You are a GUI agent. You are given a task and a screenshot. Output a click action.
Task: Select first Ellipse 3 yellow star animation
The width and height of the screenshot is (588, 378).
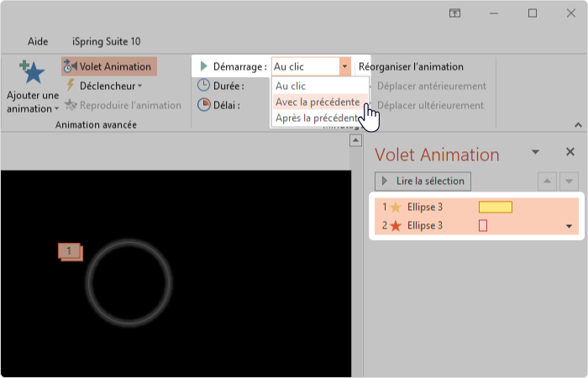(x=476, y=207)
